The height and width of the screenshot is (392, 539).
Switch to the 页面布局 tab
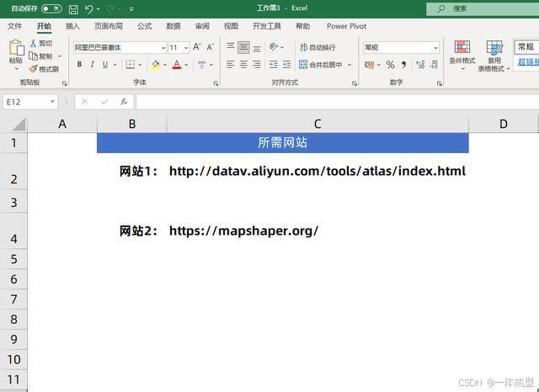click(109, 26)
